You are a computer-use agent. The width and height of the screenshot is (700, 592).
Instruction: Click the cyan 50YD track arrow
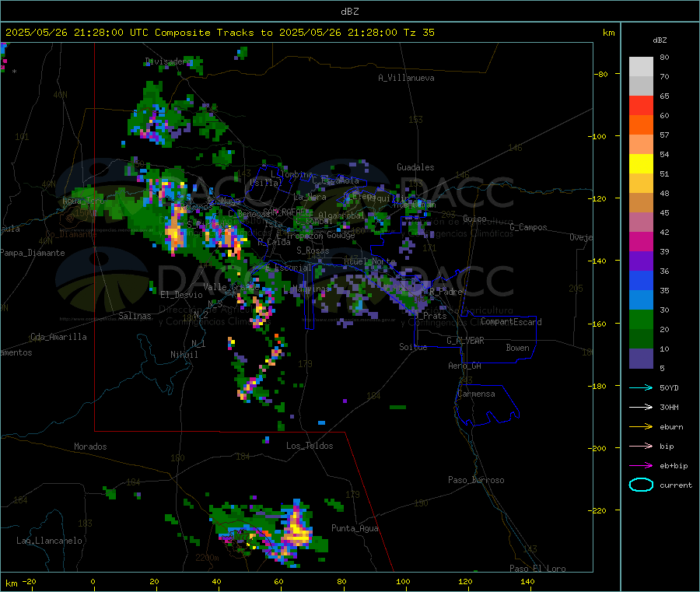(x=641, y=387)
